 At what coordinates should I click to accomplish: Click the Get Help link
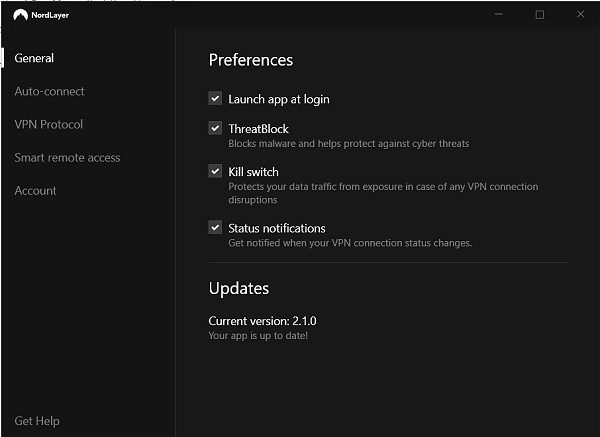click(37, 421)
